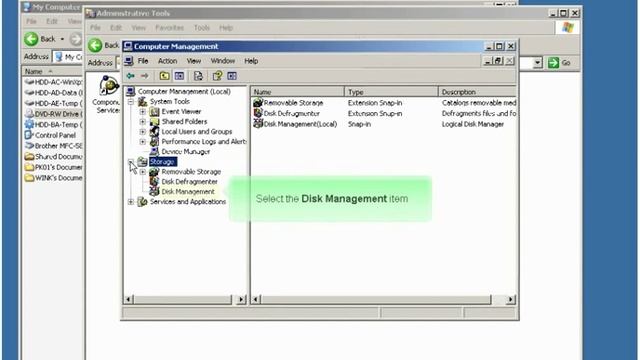Open the Window menu

(222, 61)
